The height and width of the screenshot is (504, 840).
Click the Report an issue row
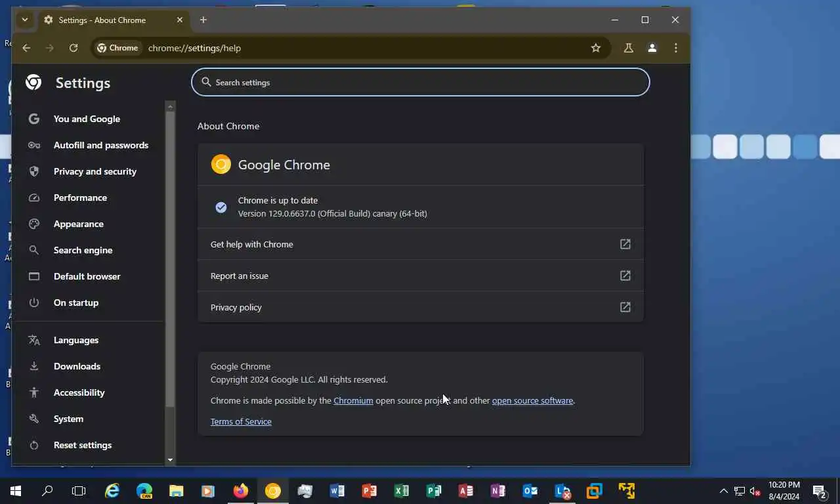tap(420, 276)
